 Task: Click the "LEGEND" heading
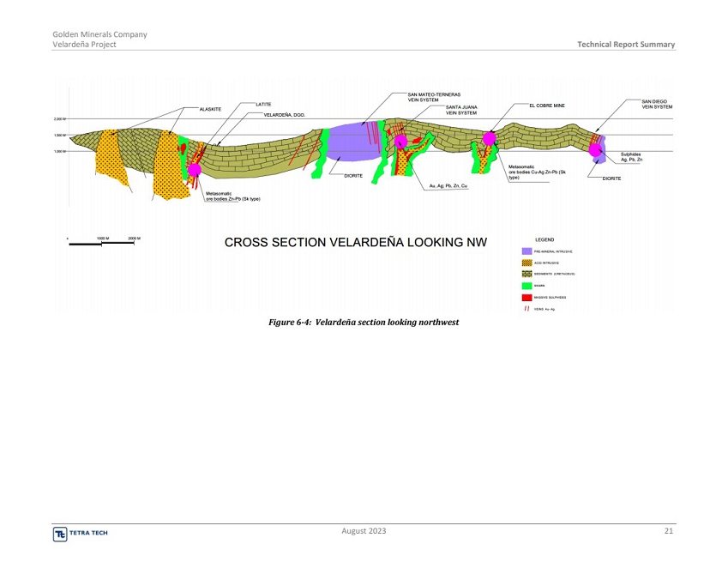(544, 240)
